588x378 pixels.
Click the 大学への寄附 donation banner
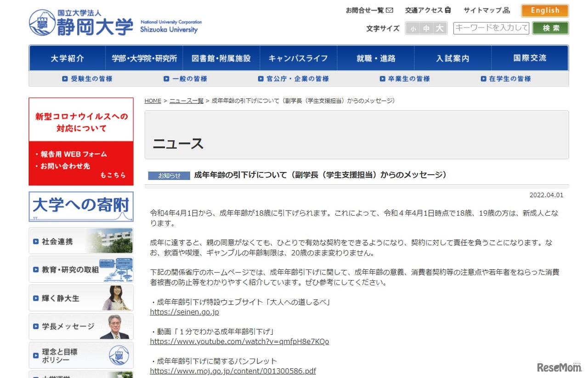click(x=81, y=206)
